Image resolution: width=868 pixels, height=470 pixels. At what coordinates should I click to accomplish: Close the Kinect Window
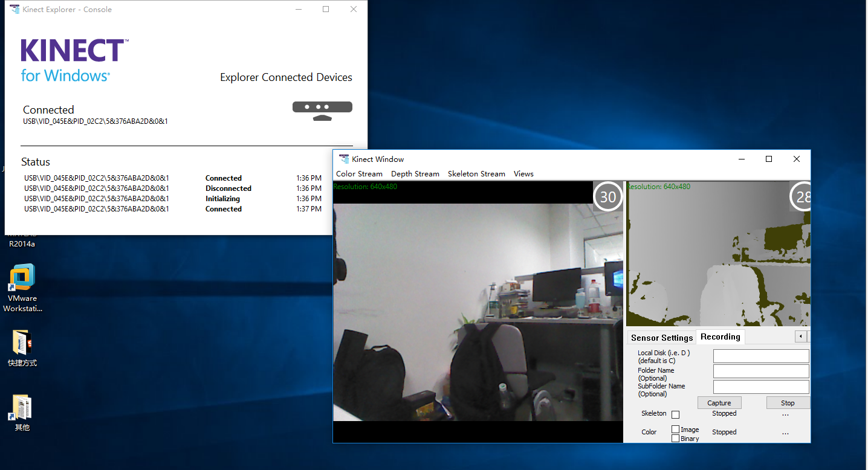[x=797, y=159]
